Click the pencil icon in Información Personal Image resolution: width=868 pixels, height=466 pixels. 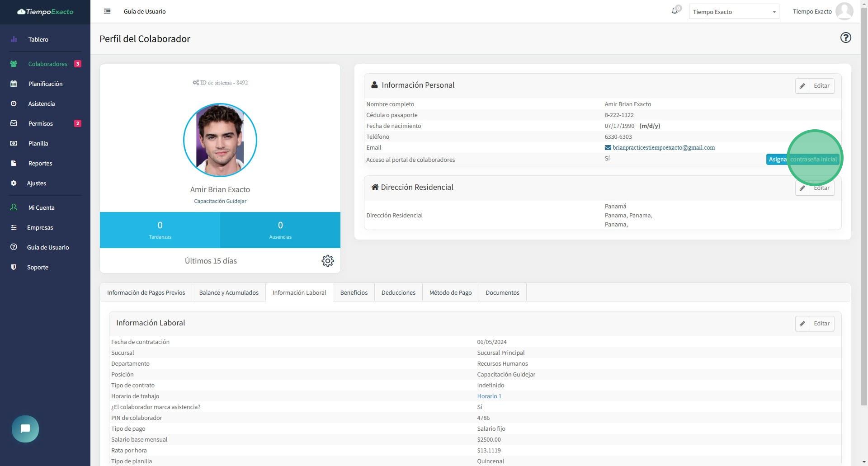[x=802, y=86]
